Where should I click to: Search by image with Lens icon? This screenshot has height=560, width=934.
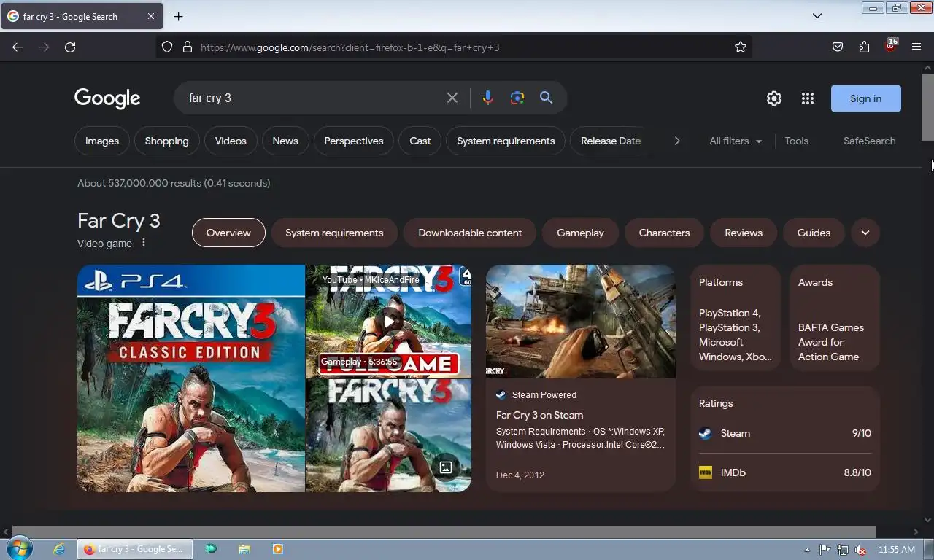[x=517, y=98]
